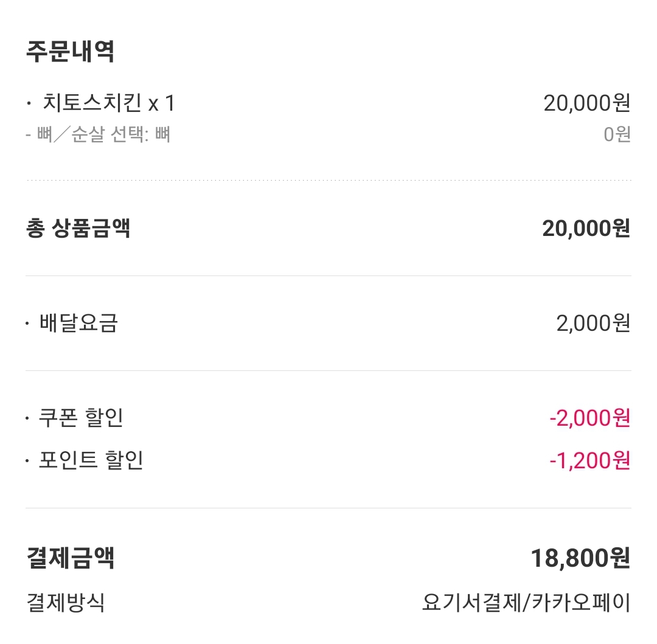The width and height of the screenshot is (657, 644).
Task: Click the 요기서결제/카카오페이 payment method
Action: coord(526,603)
